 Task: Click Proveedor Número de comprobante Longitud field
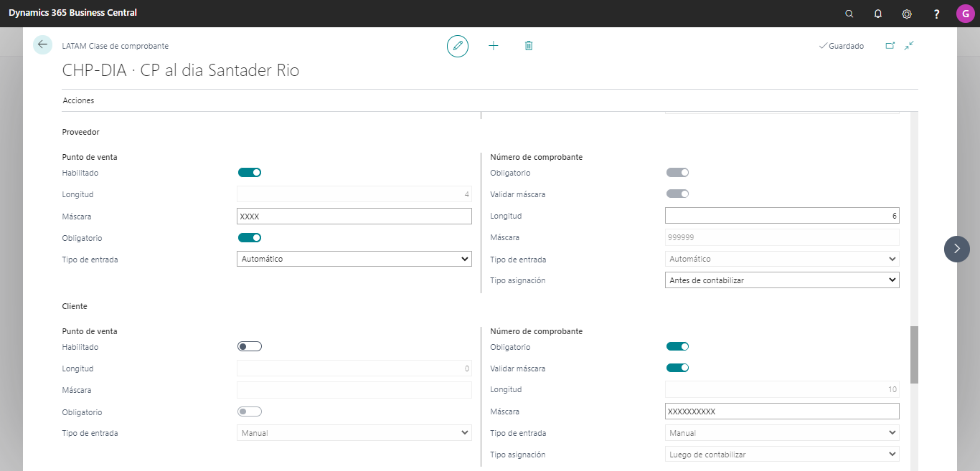[782, 216]
